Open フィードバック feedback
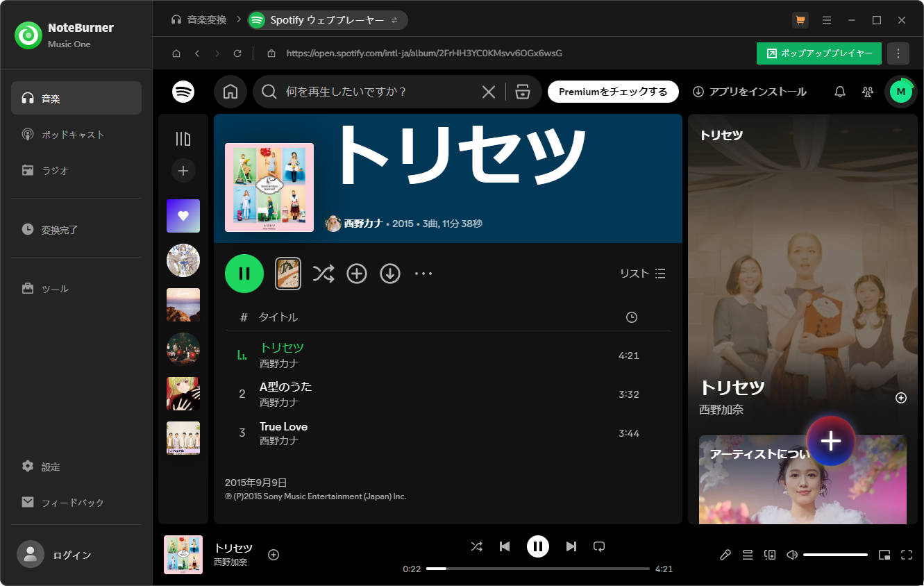 (x=76, y=502)
